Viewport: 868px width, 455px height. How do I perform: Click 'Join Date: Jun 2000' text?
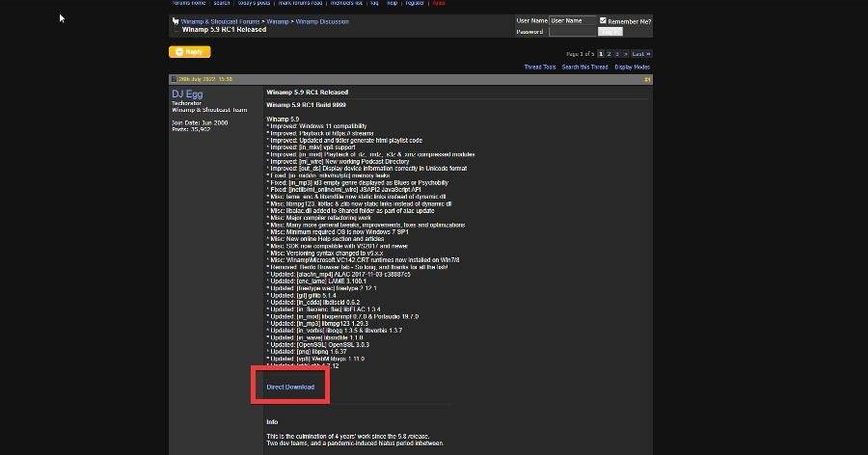click(200, 122)
